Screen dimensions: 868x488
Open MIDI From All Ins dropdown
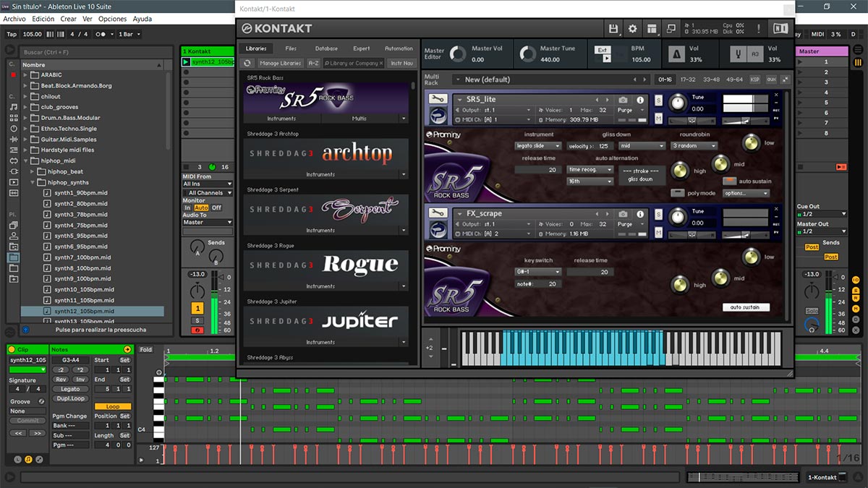click(x=208, y=184)
